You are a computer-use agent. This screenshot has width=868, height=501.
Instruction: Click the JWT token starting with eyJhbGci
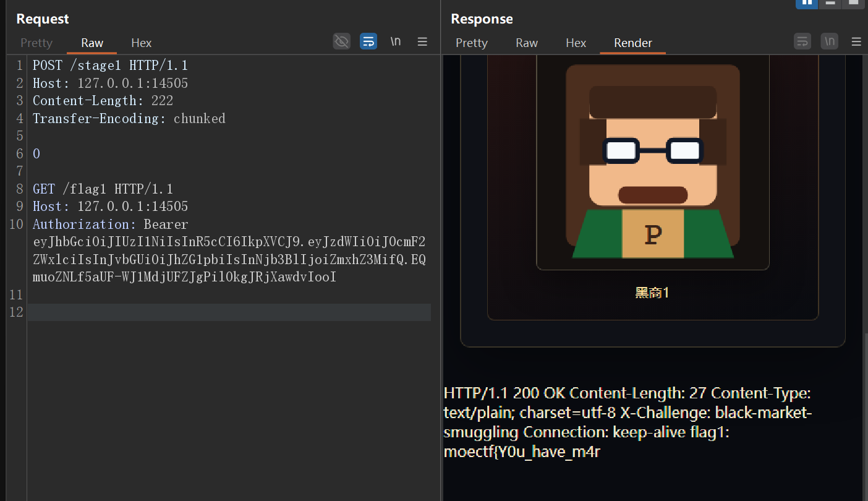point(229,259)
